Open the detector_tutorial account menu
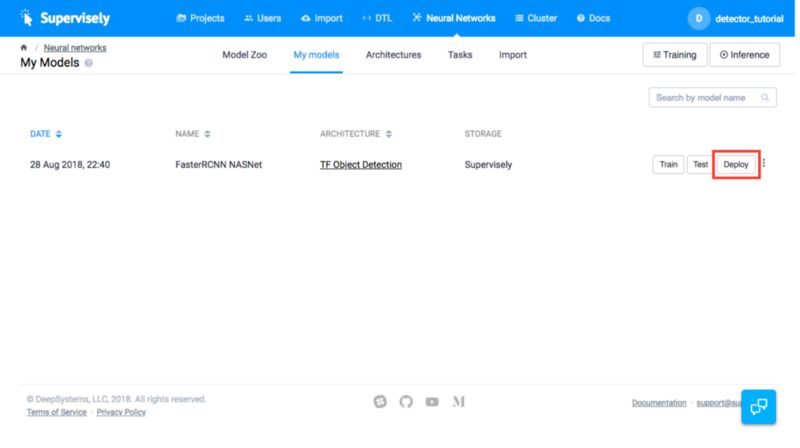 [749, 19]
